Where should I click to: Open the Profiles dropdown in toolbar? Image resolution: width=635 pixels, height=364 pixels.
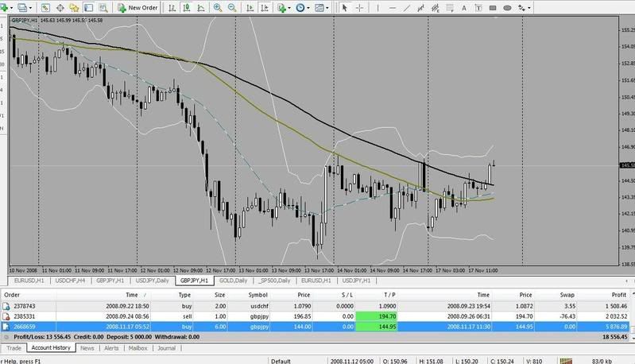(x=32, y=7)
